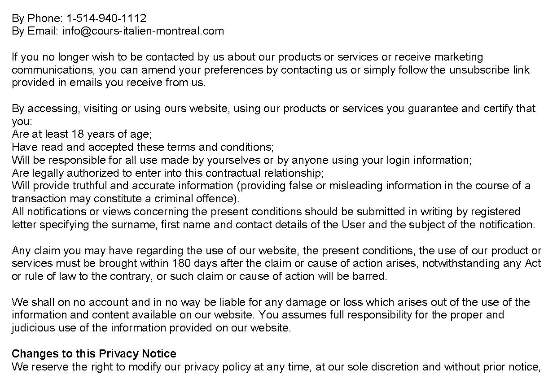Click the sentence "You assumes full responsibility"
Screen dimensions: 557x392
tap(382, 315)
